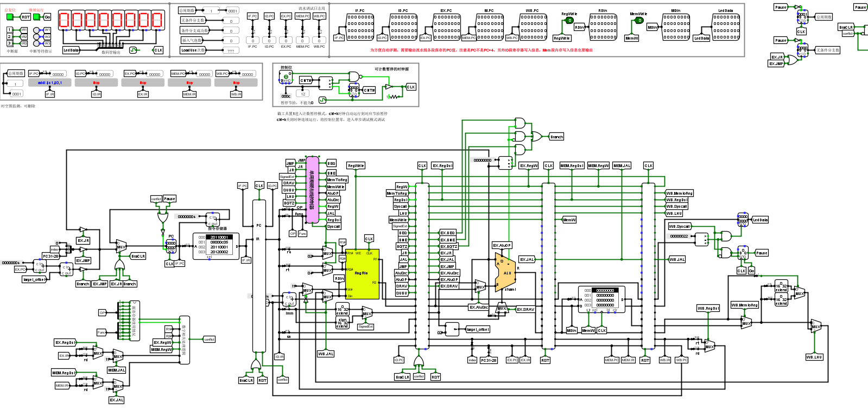Click the Nop label above ID.IR

[96, 83]
